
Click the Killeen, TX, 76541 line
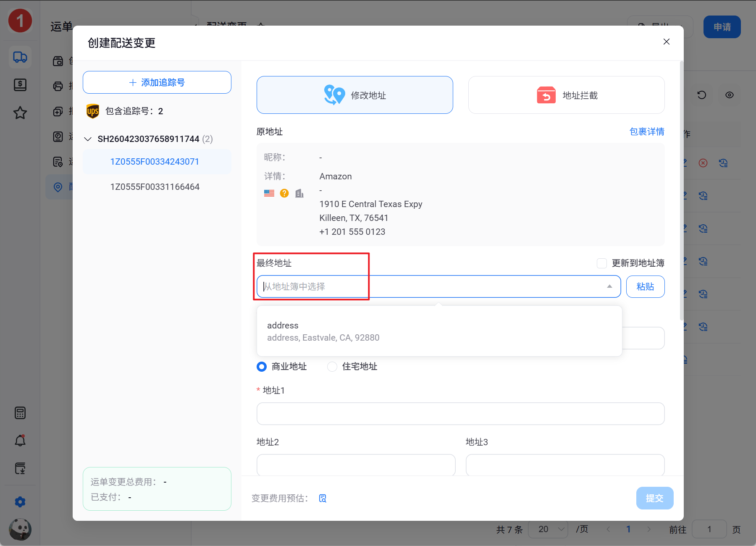[354, 218]
